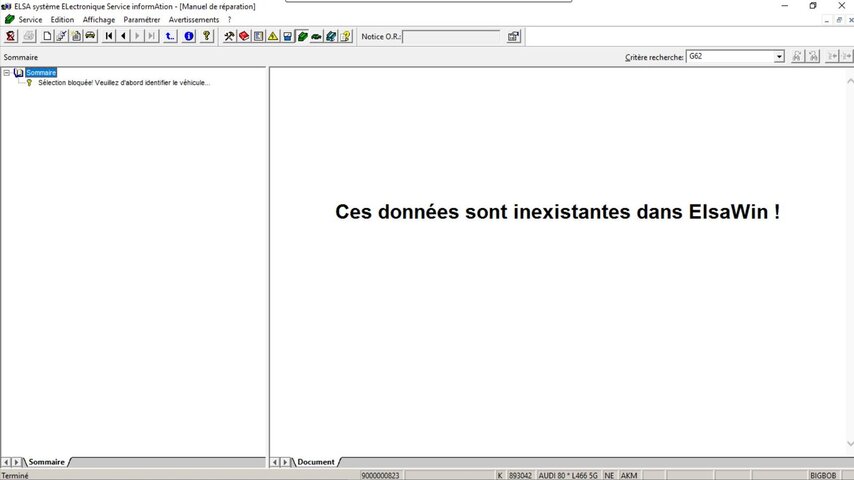This screenshot has width=854, height=480.
Task: Click the car vehicle identification icon
Action: click(x=90, y=37)
